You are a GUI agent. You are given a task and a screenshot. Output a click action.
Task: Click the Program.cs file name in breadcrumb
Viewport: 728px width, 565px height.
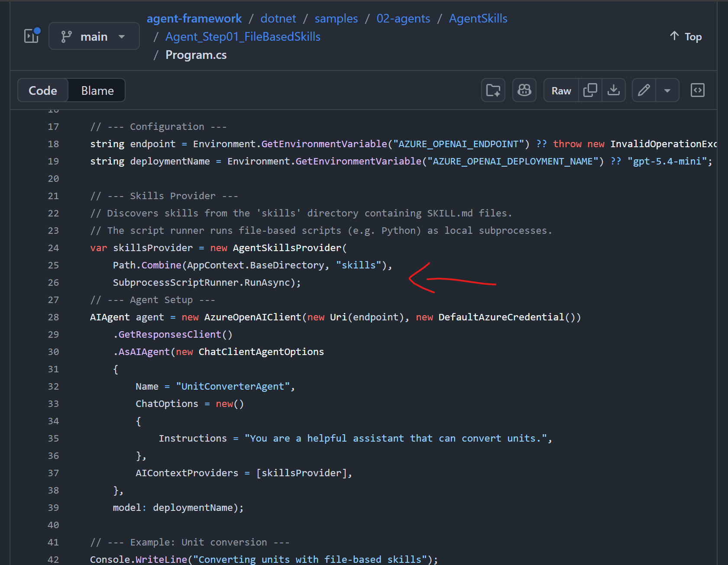(x=196, y=55)
